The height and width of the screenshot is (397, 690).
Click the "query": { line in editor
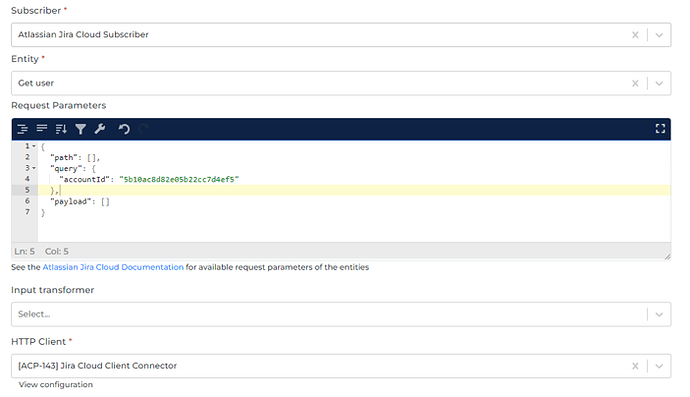click(x=73, y=168)
